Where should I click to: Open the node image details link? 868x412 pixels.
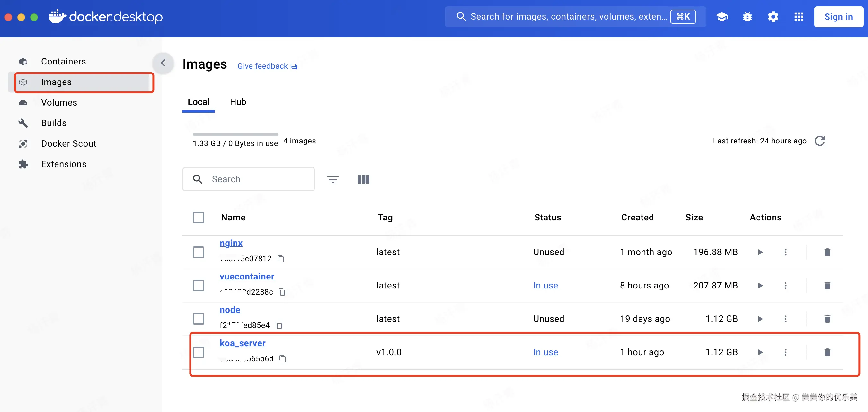click(230, 310)
